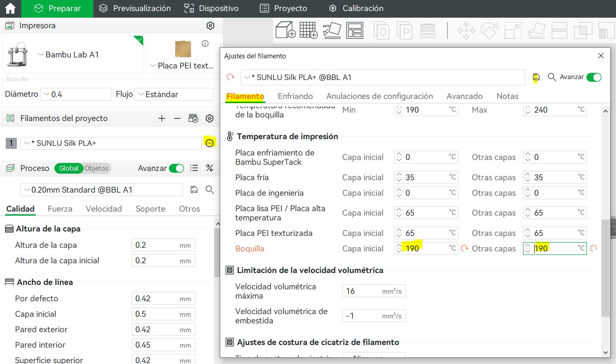Screen dimensions: 616x364
Task: Click the home icon in top bar
Action: [10, 8]
